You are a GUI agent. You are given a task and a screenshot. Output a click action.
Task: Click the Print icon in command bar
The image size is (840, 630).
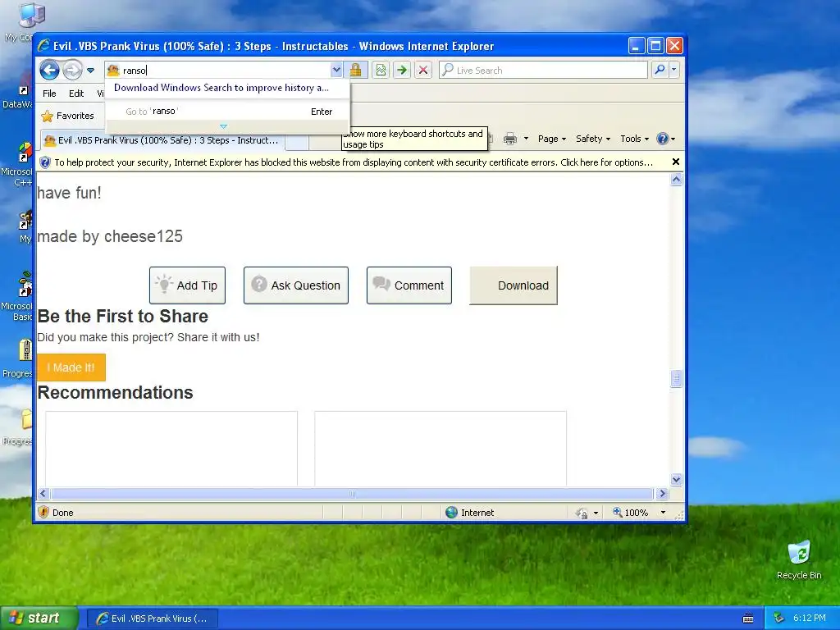point(510,139)
